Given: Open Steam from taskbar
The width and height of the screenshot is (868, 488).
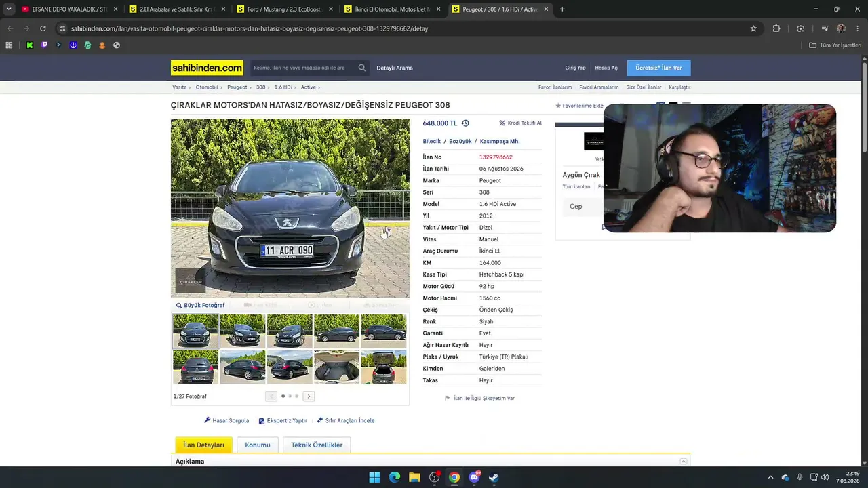Looking at the screenshot, I should (x=494, y=477).
